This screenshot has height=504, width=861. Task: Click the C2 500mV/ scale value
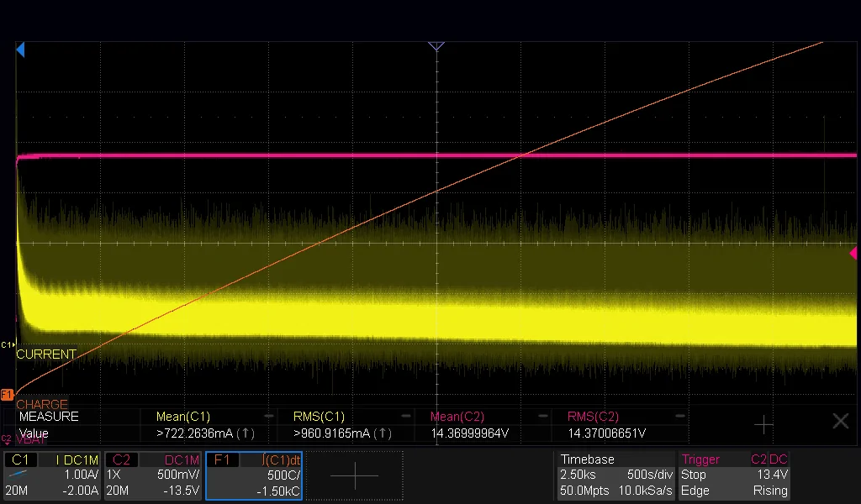coord(178,475)
